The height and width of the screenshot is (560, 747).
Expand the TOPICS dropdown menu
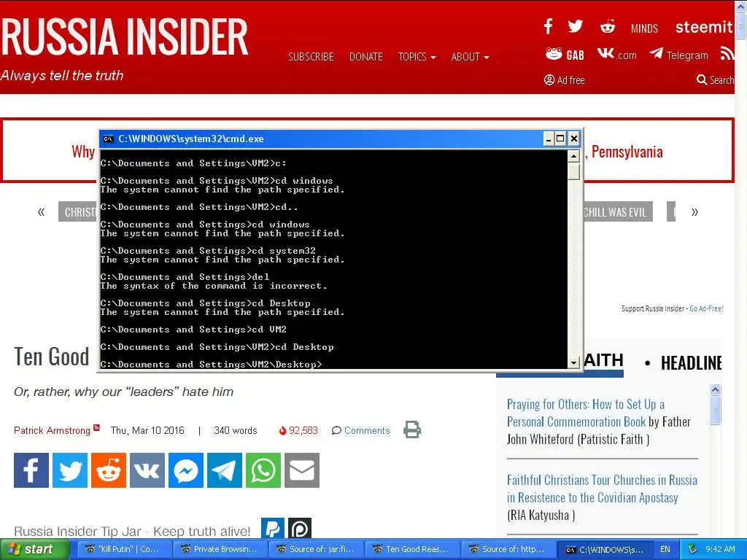point(417,57)
